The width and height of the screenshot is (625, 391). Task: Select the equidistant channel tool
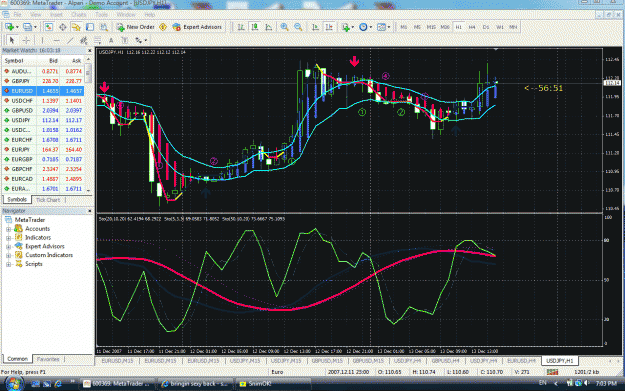[84, 40]
